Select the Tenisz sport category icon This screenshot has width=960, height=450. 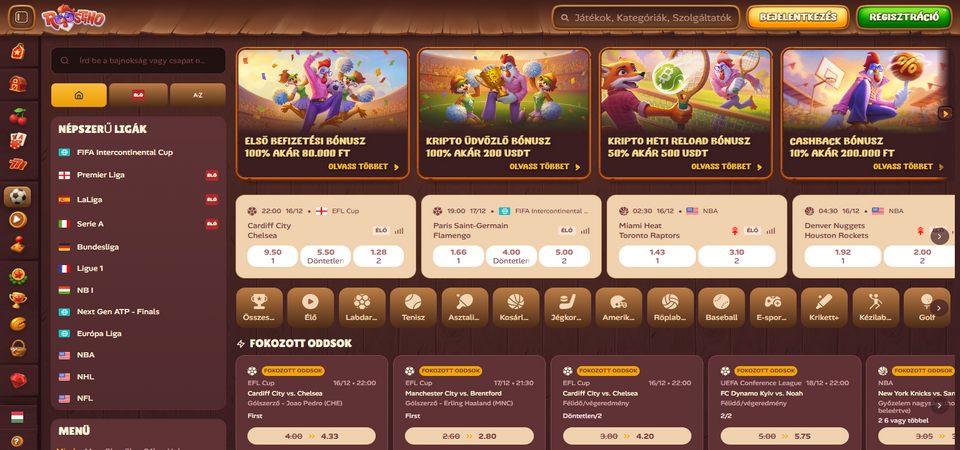point(413,307)
